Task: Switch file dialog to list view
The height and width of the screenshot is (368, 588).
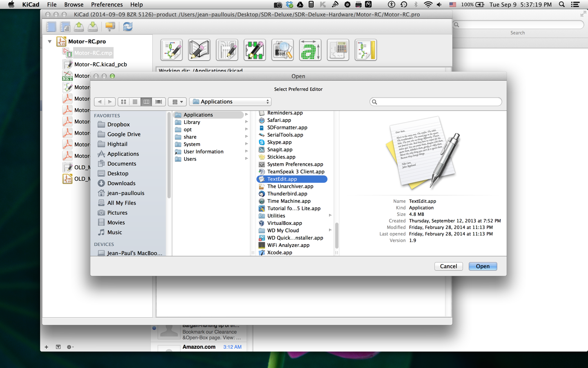Action: tap(135, 102)
